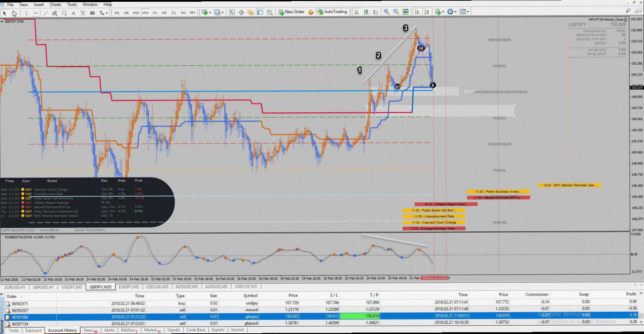Switch to the USDJPY,M5 chart tab
The width and height of the screenshot is (644, 334).
[x=72, y=287]
